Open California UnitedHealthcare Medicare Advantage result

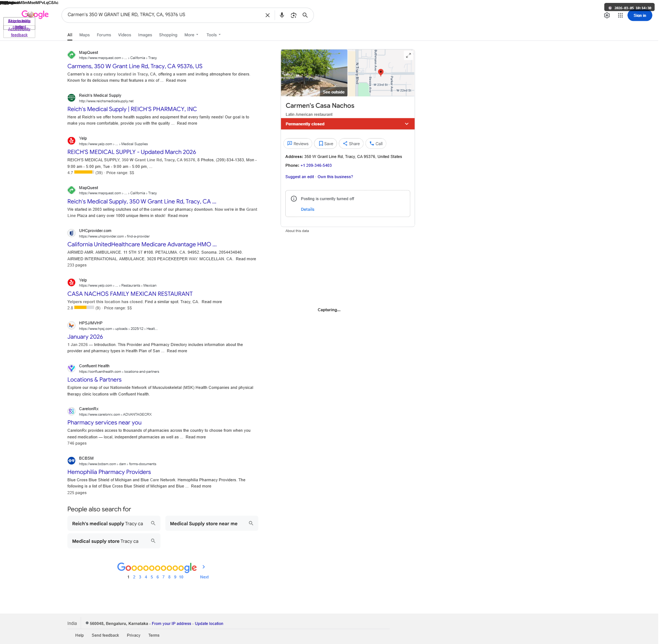point(142,244)
